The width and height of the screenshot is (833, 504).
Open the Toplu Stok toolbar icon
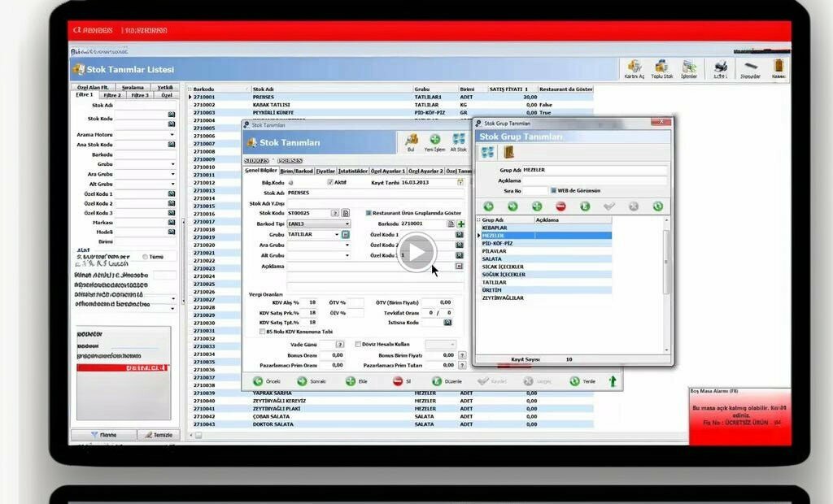point(661,68)
